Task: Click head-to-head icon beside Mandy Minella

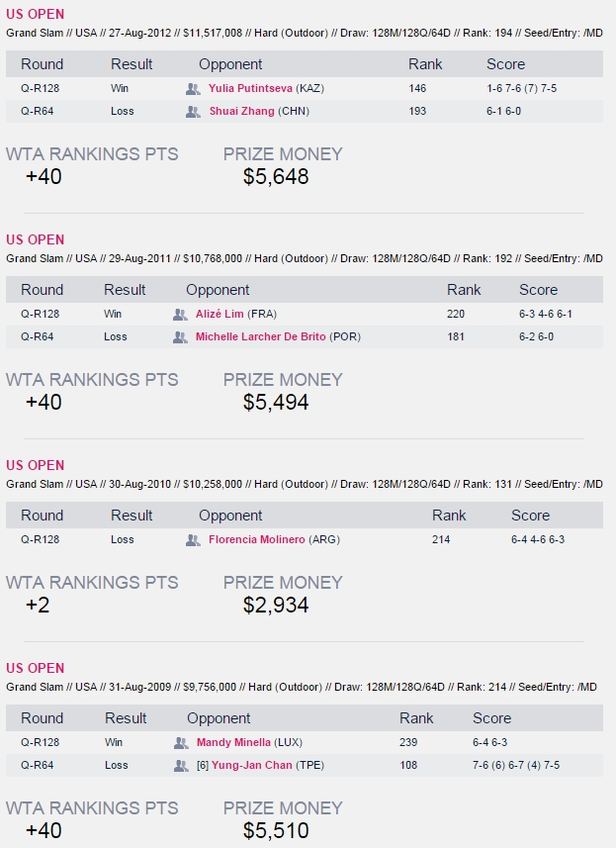Action: (x=181, y=742)
